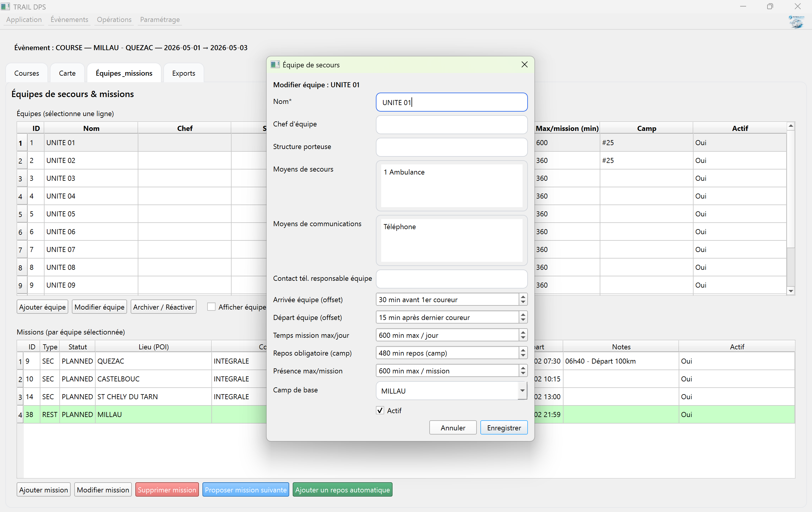The height and width of the screenshot is (512, 812).
Task: Toggle the Afficher équipe checkbox
Action: click(211, 307)
